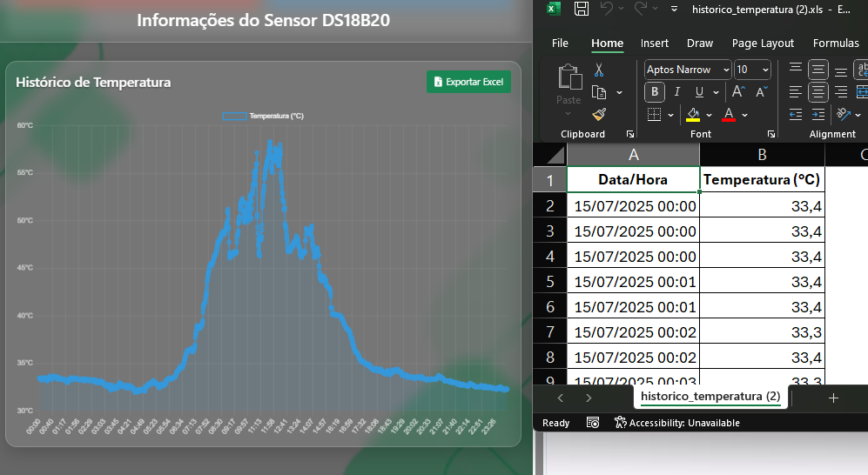The height and width of the screenshot is (475, 868).
Task: Decrease font size with smaller A
Action: (761, 92)
